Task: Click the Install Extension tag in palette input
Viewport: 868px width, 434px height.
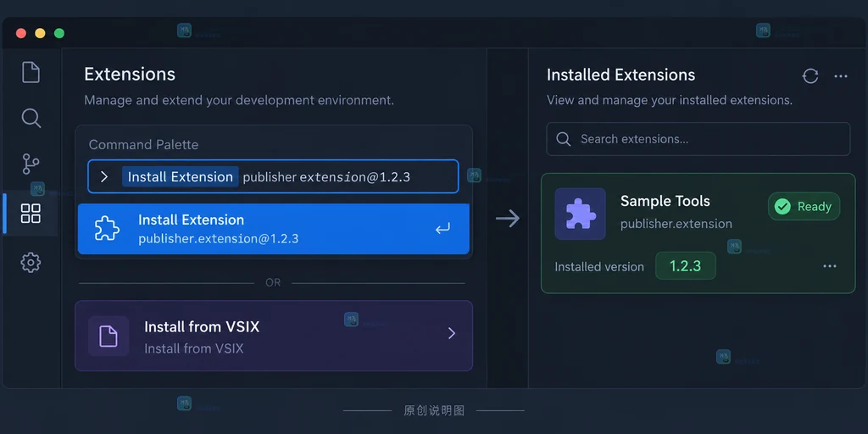Action: point(181,176)
